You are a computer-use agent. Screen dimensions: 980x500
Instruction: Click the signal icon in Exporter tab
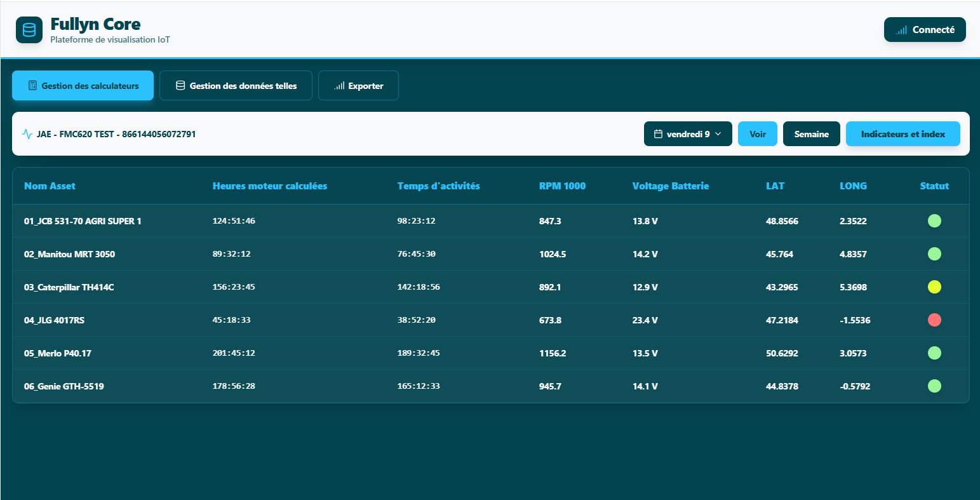(x=340, y=86)
